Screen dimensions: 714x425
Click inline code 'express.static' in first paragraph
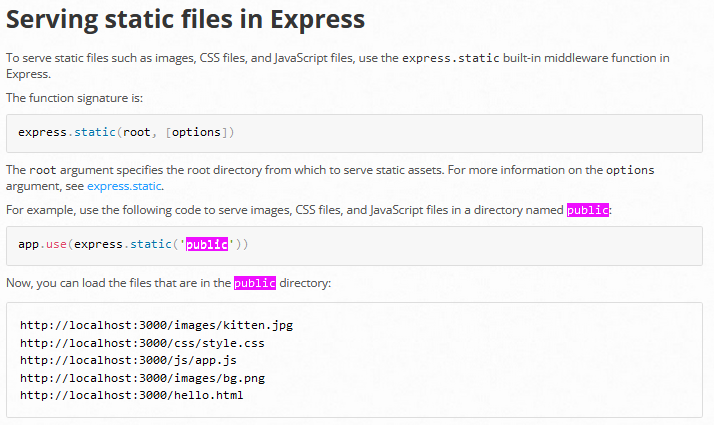click(451, 58)
